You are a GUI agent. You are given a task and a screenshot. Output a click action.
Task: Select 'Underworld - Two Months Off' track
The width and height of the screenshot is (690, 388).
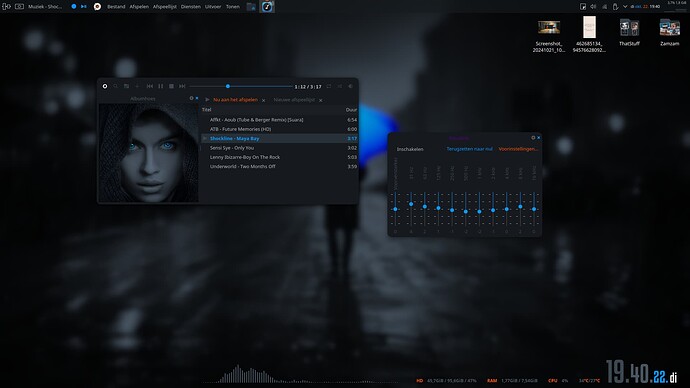coord(279,166)
